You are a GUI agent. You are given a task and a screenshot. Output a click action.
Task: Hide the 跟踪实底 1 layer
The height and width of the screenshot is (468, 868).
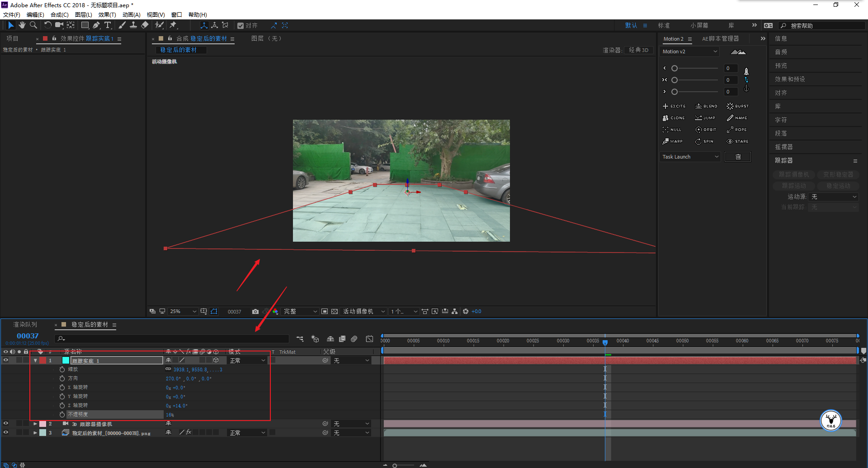point(6,360)
